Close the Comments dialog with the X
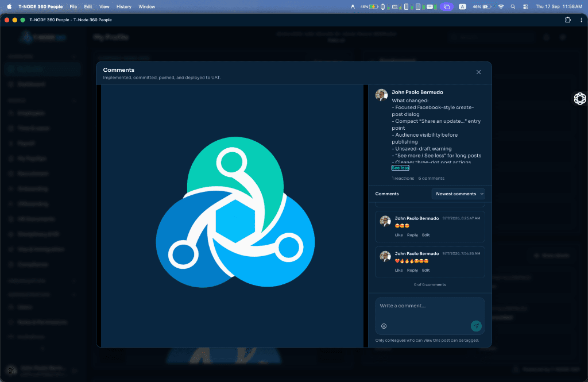Screen dimensions: 588x382 [478, 72]
